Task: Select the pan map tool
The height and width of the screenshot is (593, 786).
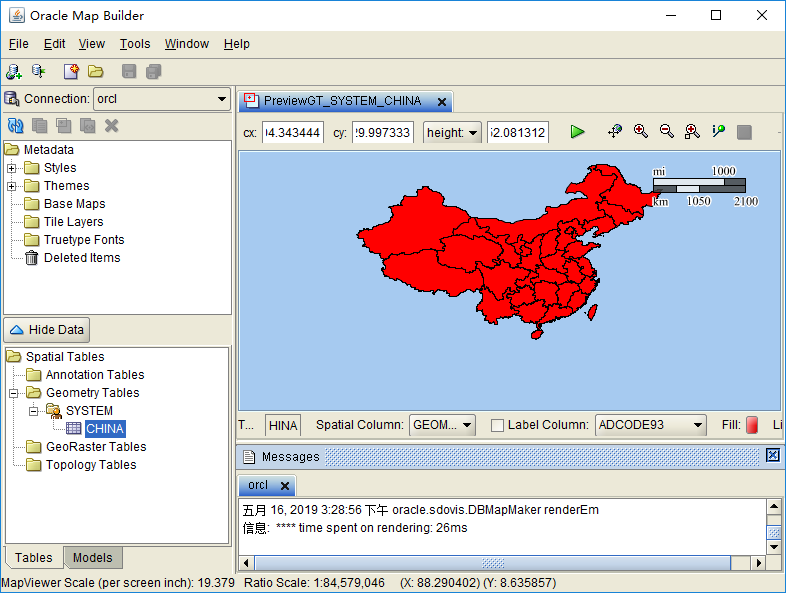Action: point(615,131)
